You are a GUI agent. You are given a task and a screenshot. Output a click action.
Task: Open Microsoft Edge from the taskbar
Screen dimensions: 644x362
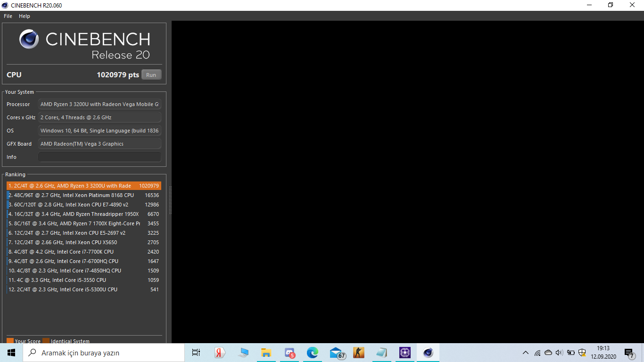coord(313,353)
